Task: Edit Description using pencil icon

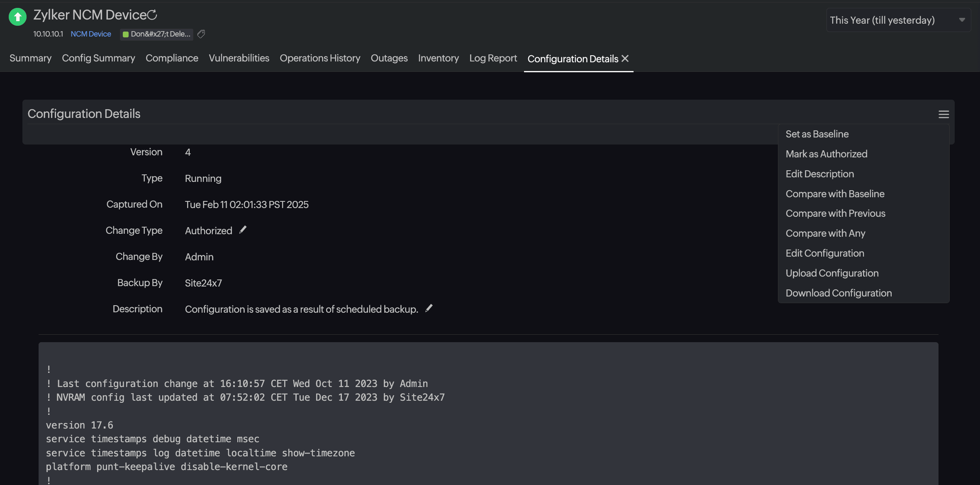Action: [x=429, y=308]
